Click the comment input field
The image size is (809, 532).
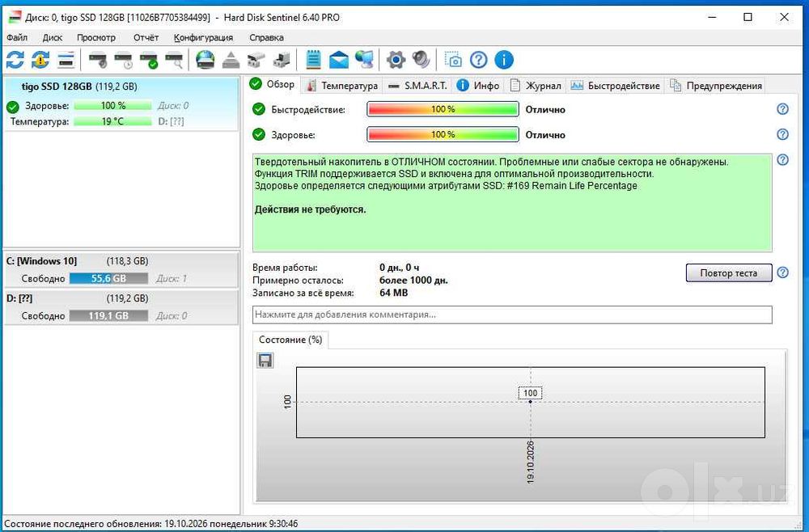tap(512, 315)
